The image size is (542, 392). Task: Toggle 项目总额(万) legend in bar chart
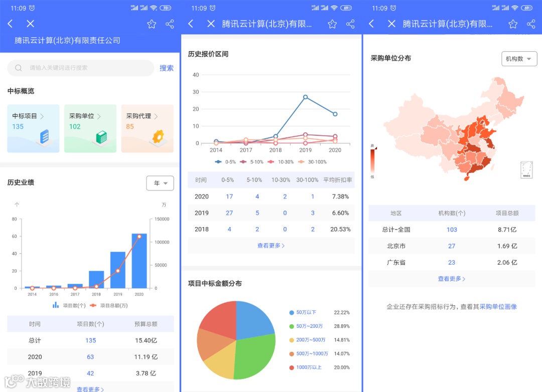point(108,305)
